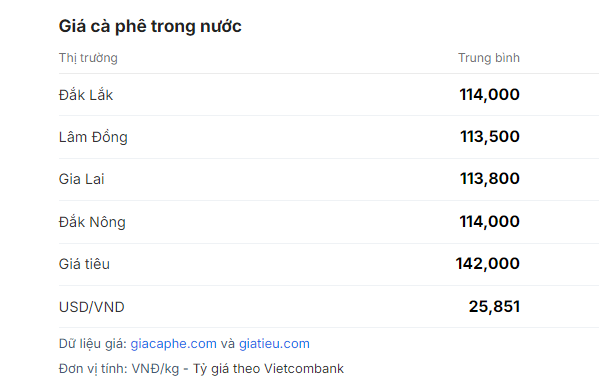Click the Trung bình column header
The image size is (599, 388).
coord(489,58)
